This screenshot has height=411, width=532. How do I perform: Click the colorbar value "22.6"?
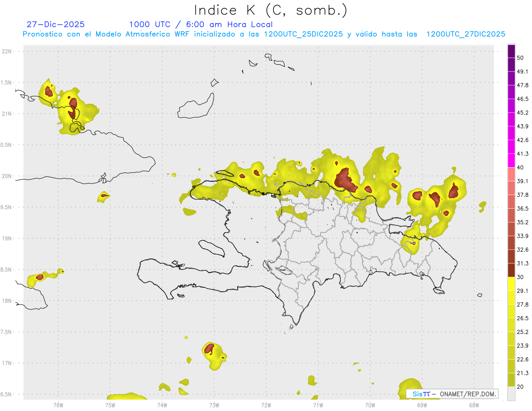tap(522, 360)
